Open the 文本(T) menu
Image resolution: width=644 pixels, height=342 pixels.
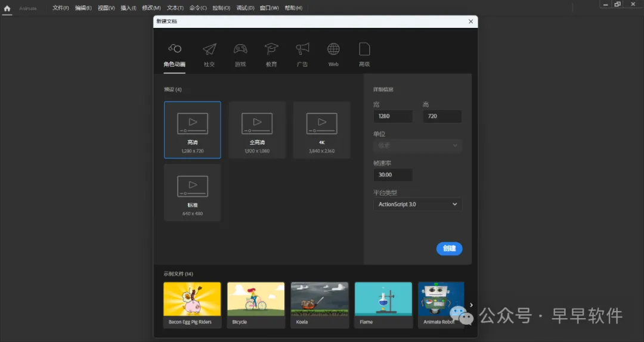tap(175, 8)
